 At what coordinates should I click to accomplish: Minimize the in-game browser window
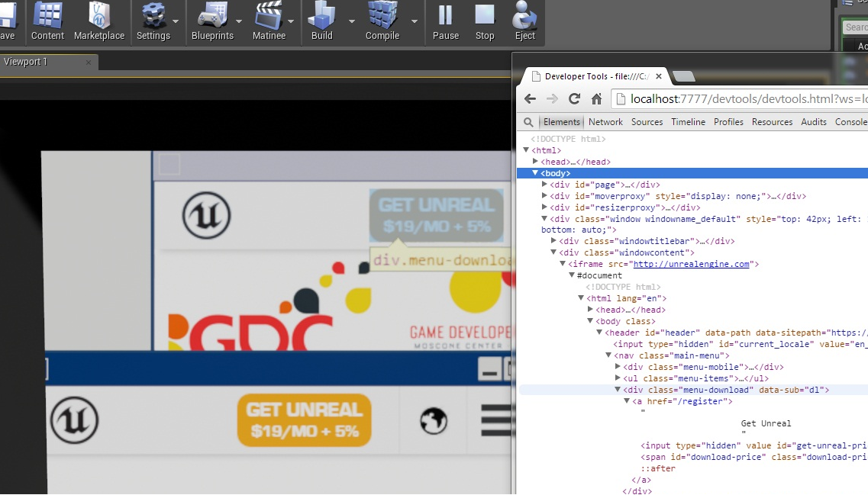489,369
